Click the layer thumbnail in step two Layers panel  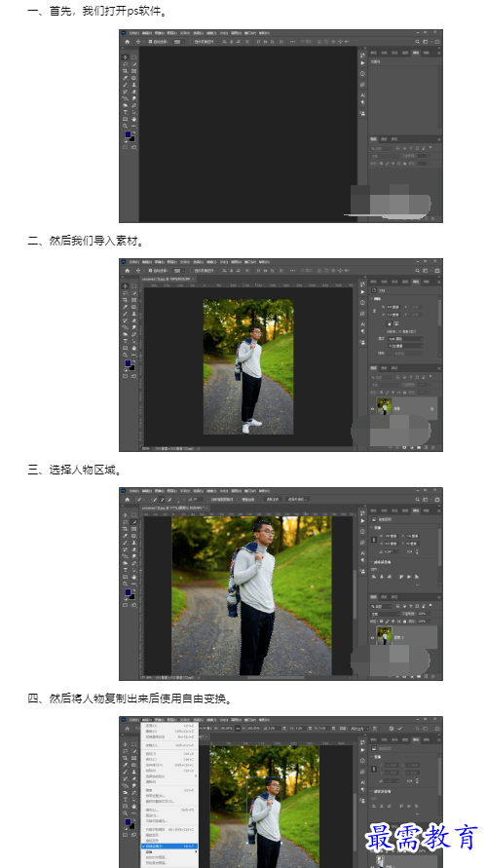(385, 406)
